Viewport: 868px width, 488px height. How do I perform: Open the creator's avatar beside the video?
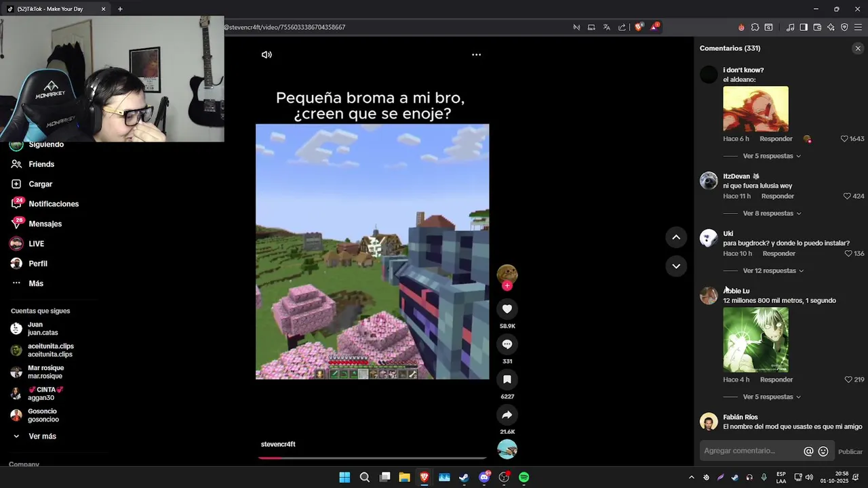click(507, 274)
